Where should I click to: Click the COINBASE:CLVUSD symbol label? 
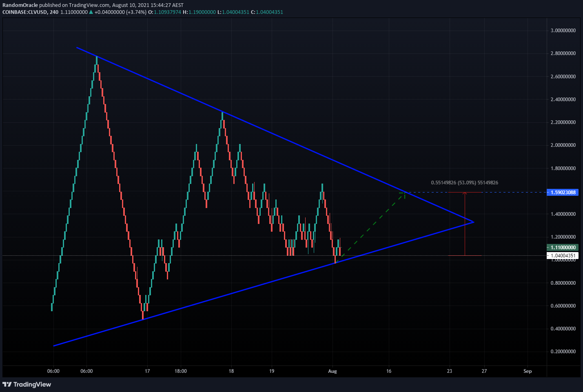(x=24, y=12)
